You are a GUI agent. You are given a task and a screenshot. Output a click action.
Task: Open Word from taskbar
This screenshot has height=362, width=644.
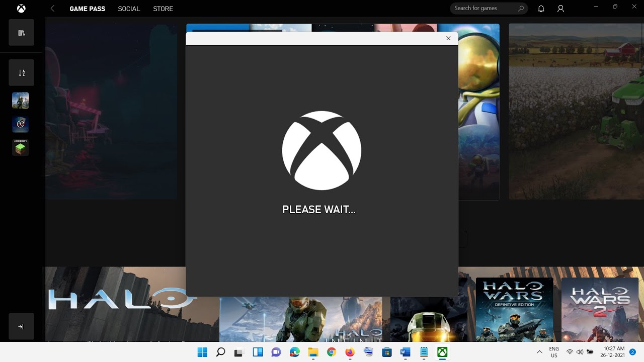405,352
